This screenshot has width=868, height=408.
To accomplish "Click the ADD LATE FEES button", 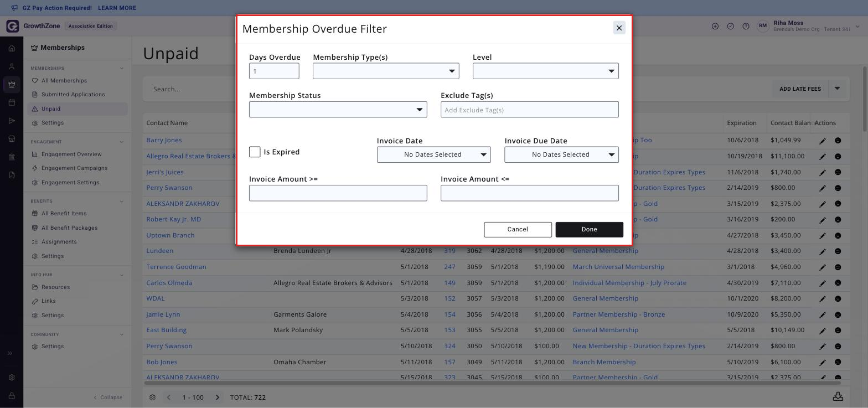I will pos(800,89).
